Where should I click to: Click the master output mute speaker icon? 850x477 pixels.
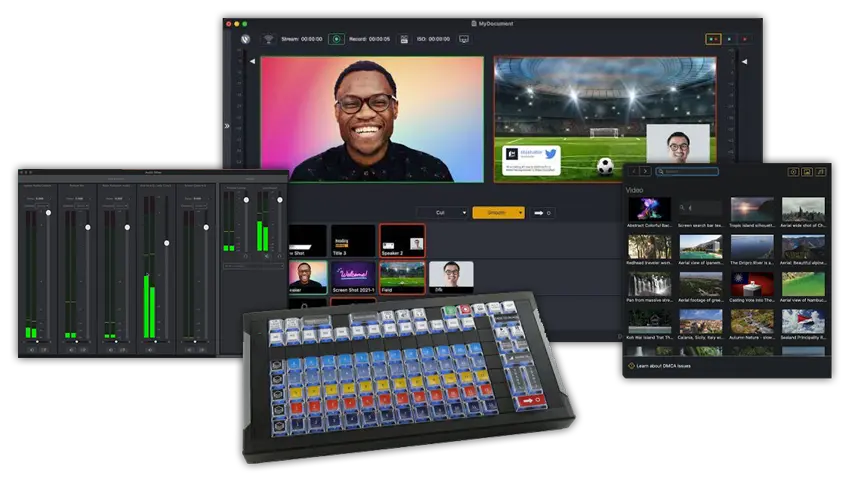tap(266, 256)
